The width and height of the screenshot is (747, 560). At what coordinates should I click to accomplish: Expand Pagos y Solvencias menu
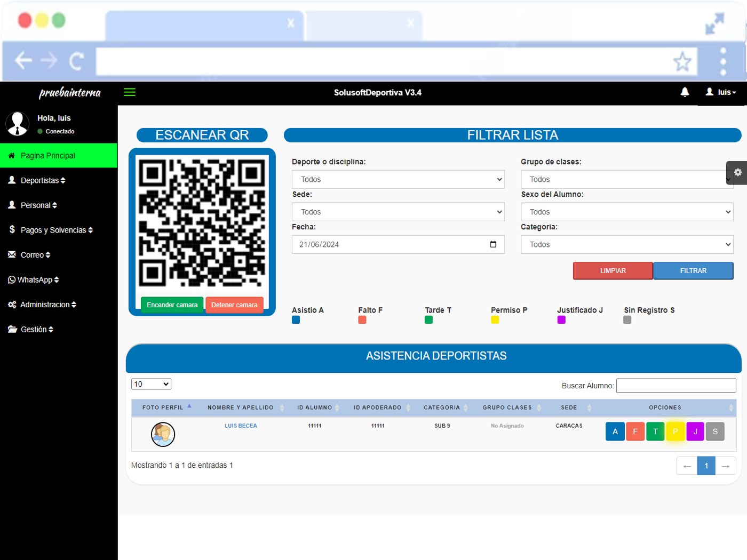(59, 230)
